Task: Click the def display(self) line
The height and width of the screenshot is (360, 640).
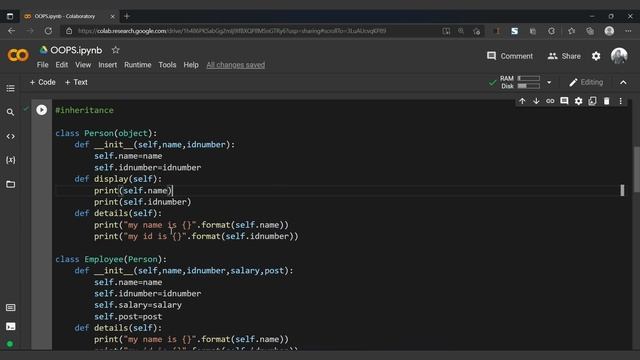Action: [x=118, y=179]
